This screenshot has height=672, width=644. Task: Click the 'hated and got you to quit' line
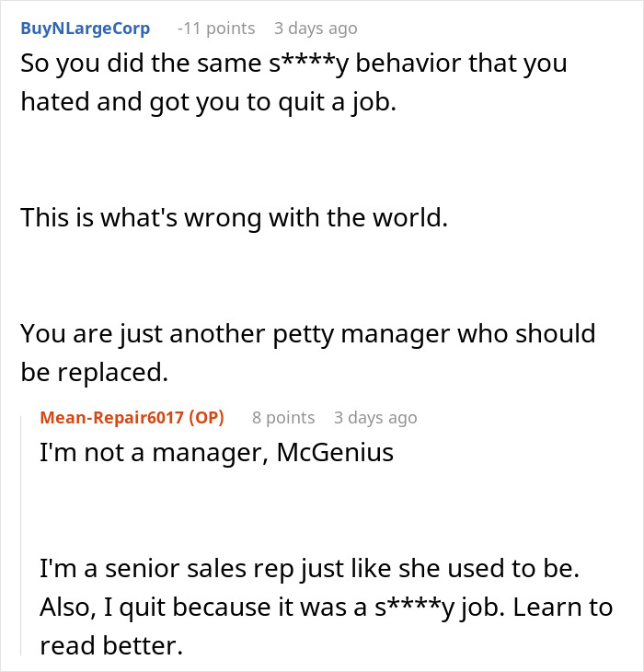(x=208, y=100)
